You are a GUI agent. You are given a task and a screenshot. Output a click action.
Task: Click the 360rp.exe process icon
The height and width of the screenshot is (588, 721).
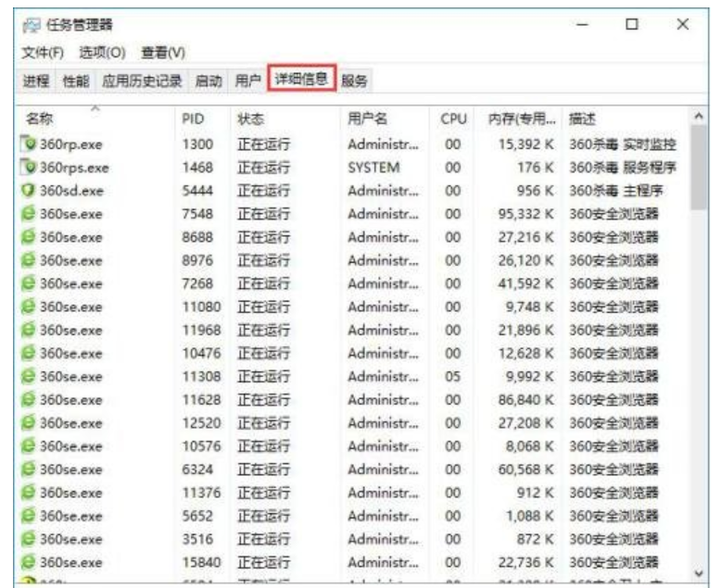(29, 144)
